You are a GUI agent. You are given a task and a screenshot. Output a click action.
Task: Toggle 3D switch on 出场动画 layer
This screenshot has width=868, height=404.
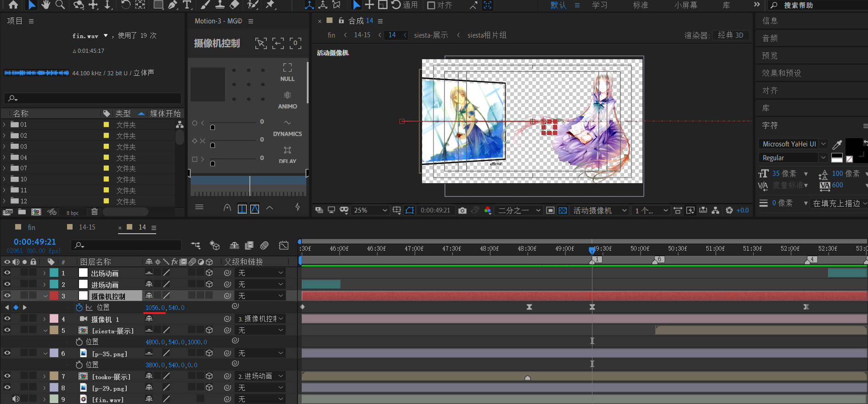pyautogui.click(x=209, y=273)
